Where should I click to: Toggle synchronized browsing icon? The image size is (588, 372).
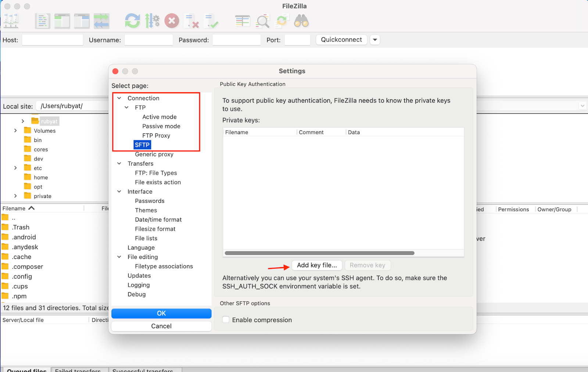[282, 21]
